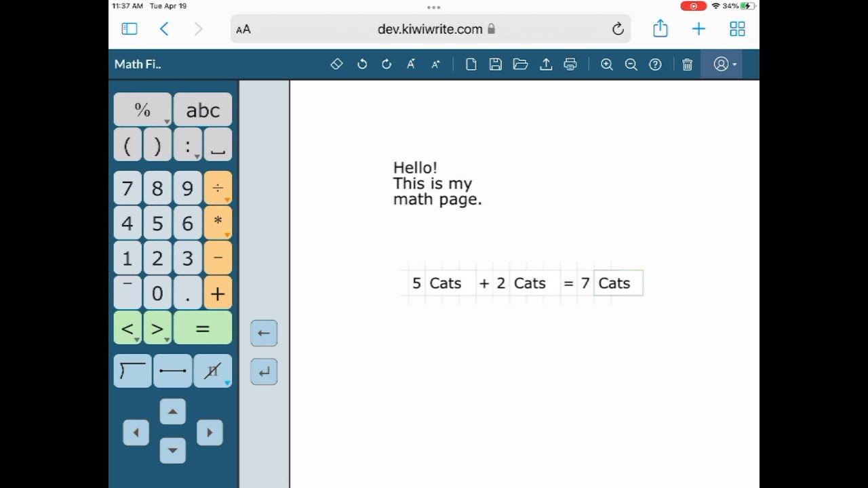This screenshot has height=488, width=868.
Task: Click the number 5 in equation
Action: tap(416, 283)
